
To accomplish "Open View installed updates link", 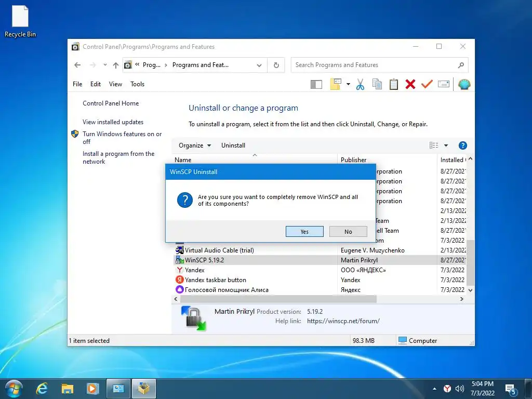I will pos(113,122).
